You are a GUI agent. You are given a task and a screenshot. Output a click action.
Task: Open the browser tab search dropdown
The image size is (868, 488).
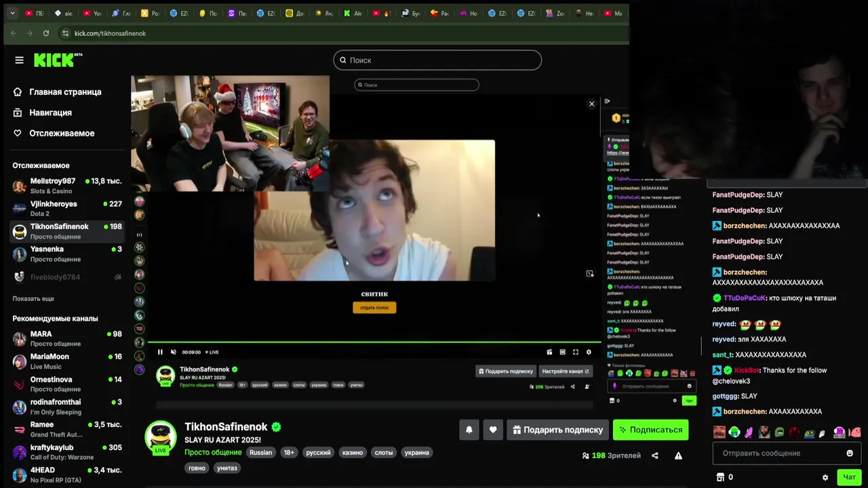12,13
